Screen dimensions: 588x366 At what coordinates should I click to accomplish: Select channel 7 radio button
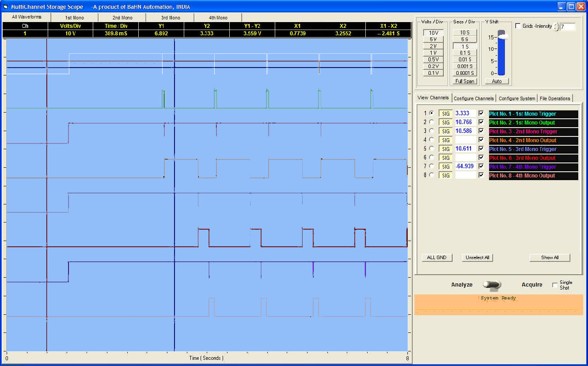[x=431, y=166]
